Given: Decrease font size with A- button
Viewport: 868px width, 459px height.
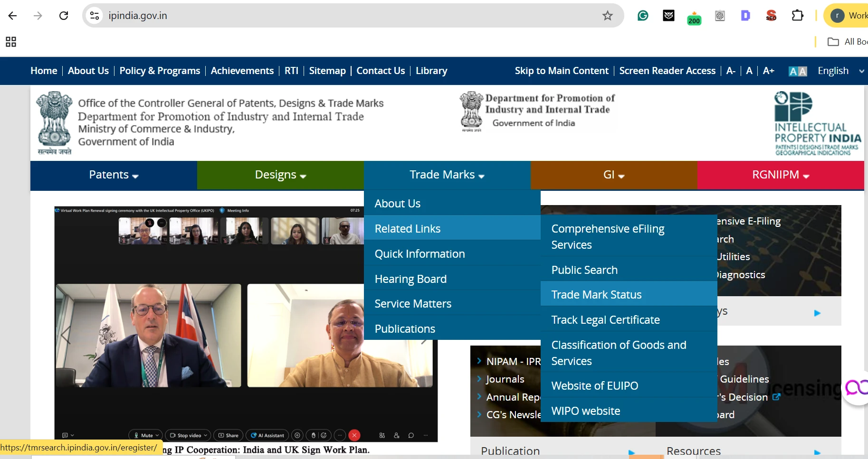Looking at the screenshot, I should click(x=731, y=71).
